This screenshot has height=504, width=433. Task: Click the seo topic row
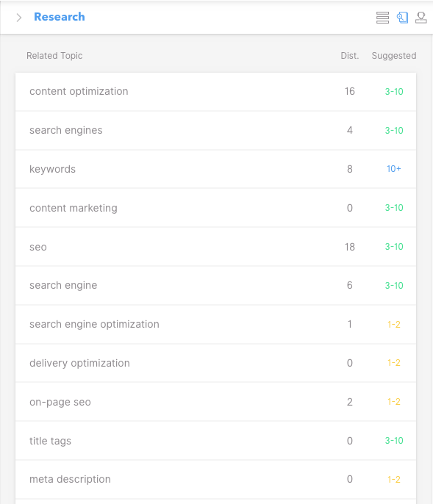pyautogui.click(x=215, y=247)
